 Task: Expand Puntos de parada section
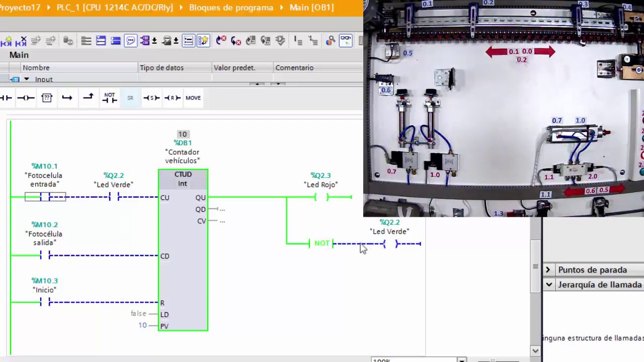coord(548,269)
